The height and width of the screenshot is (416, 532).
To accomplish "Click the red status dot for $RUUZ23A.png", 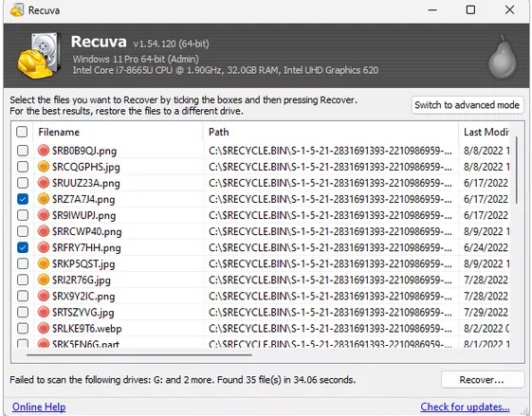I will click(44, 182).
